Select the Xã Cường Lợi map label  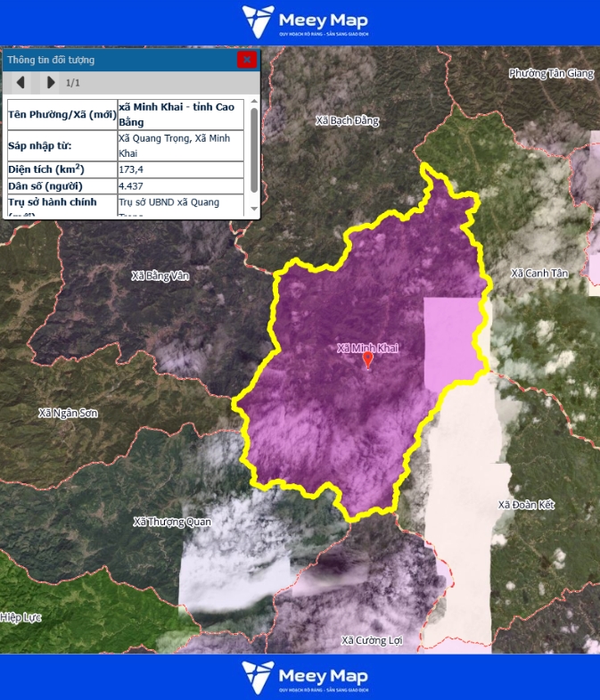[373, 640]
